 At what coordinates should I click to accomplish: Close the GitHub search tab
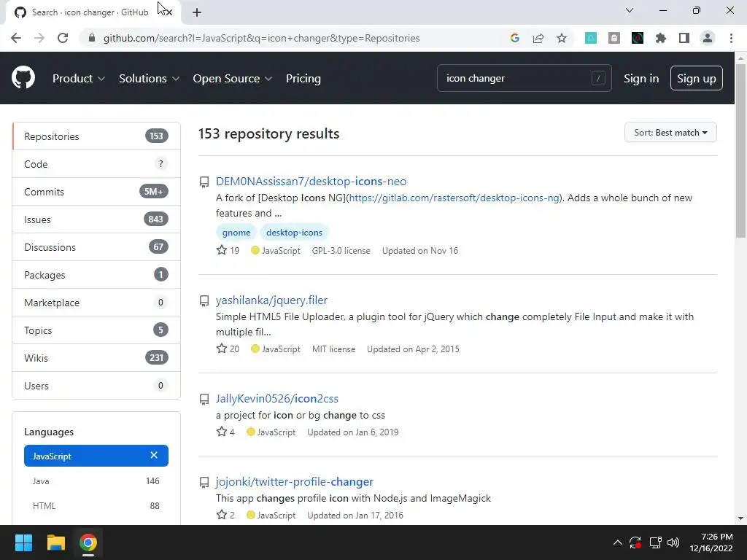[168, 12]
